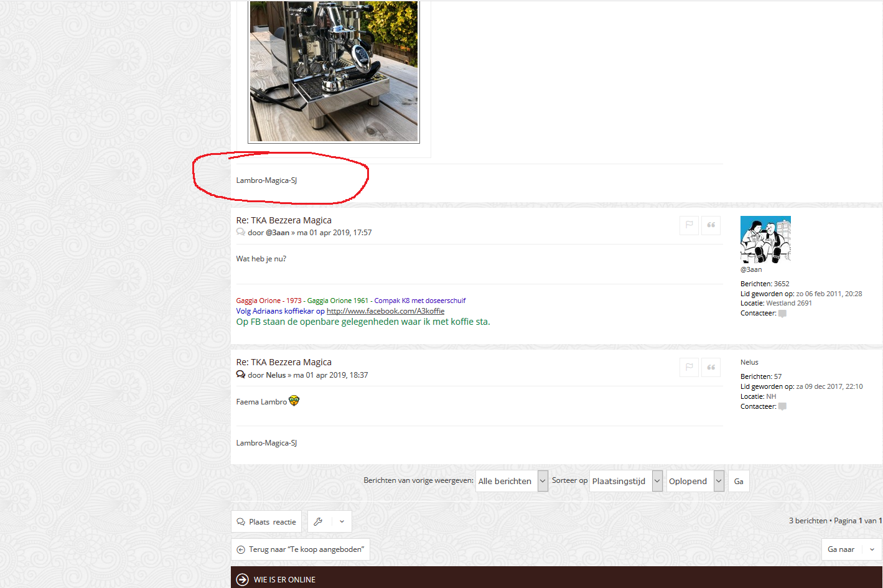Click report flag icon on Nelus's reply
The image size is (883, 588).
pyautogui.click(x=689, y=368)
